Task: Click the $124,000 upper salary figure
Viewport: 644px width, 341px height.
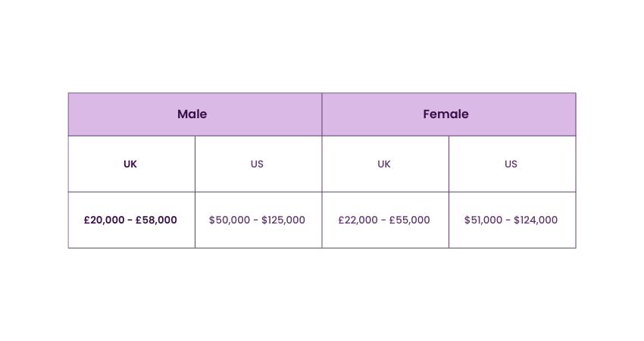Action: tap(536, 221)
